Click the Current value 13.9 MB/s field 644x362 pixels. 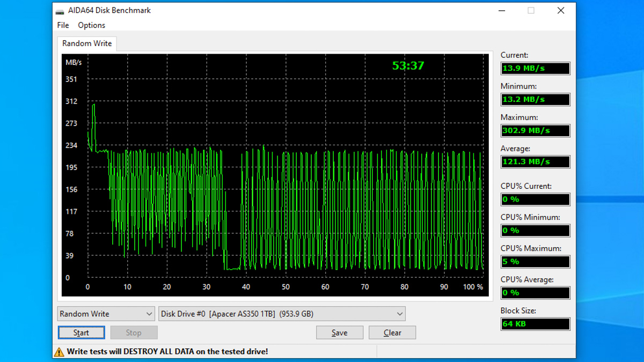pos(535,68)
